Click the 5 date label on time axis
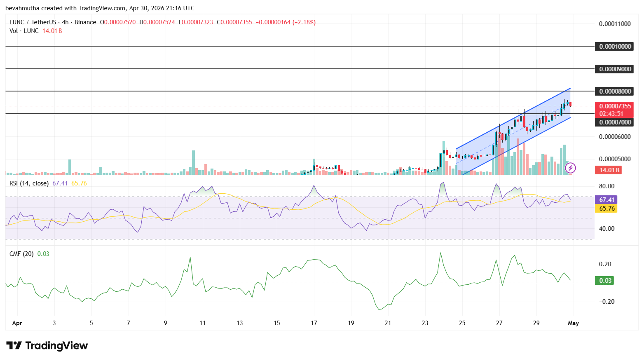 [91, 323]
